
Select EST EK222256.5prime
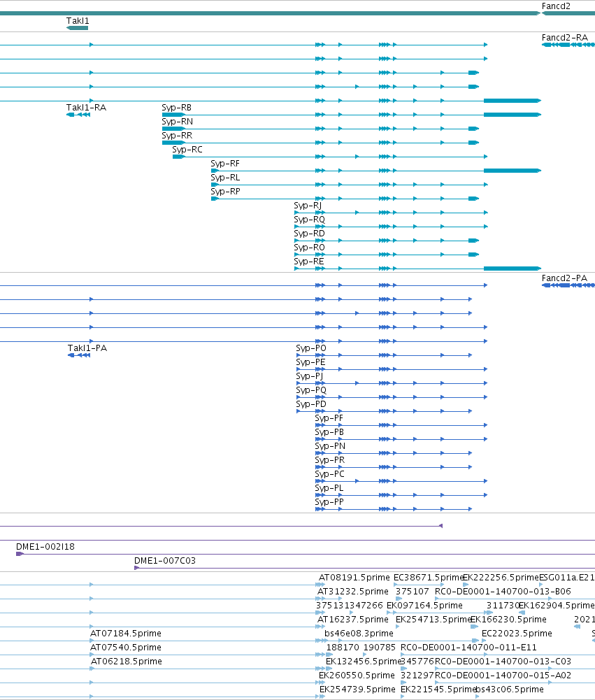pyautogui.click(x=501, y=578)
